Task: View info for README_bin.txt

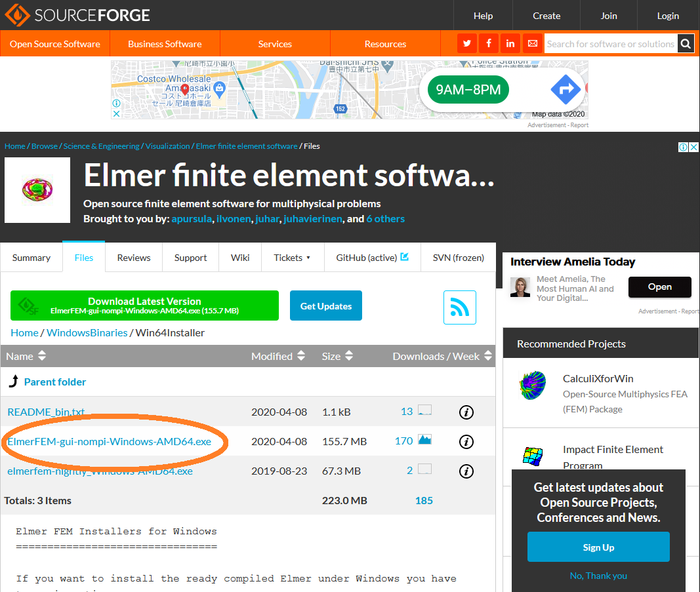Action: (x=466, y=412)
